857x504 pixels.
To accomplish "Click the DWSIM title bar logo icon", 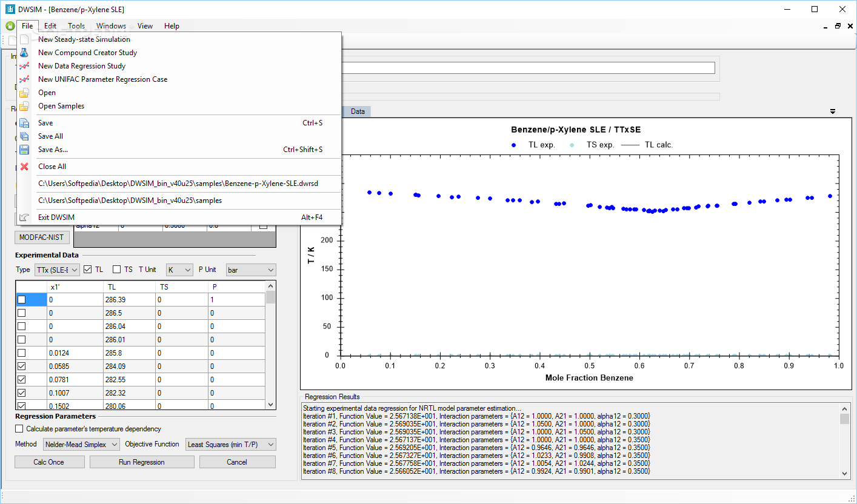I will [x=10, y=10].
